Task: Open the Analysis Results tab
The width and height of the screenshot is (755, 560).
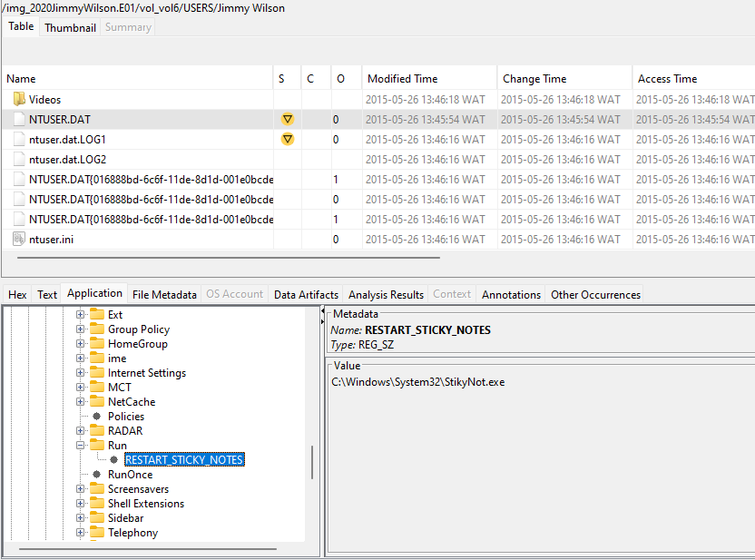Action: click(x=386, y=294)
